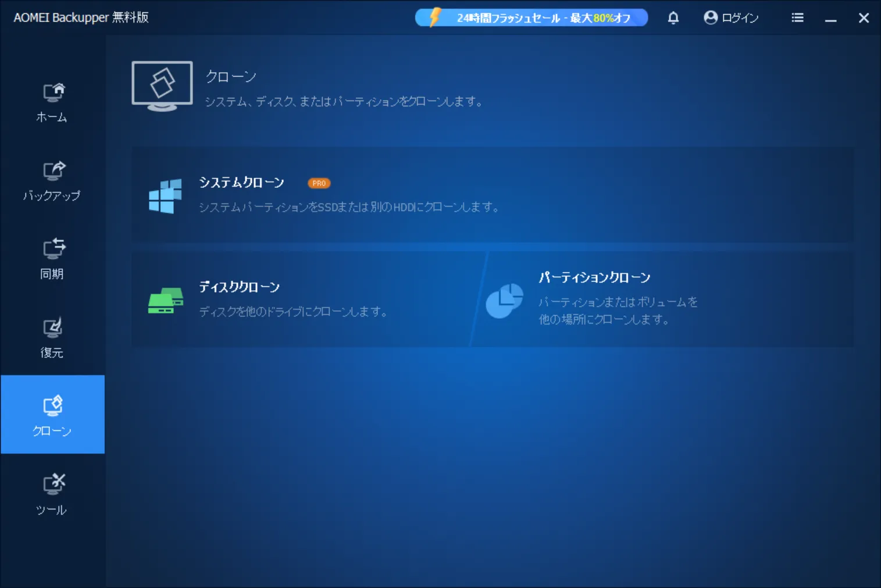Open the 24-hour flash sale banner
881x588 pixels.
[x=543, y=18]
